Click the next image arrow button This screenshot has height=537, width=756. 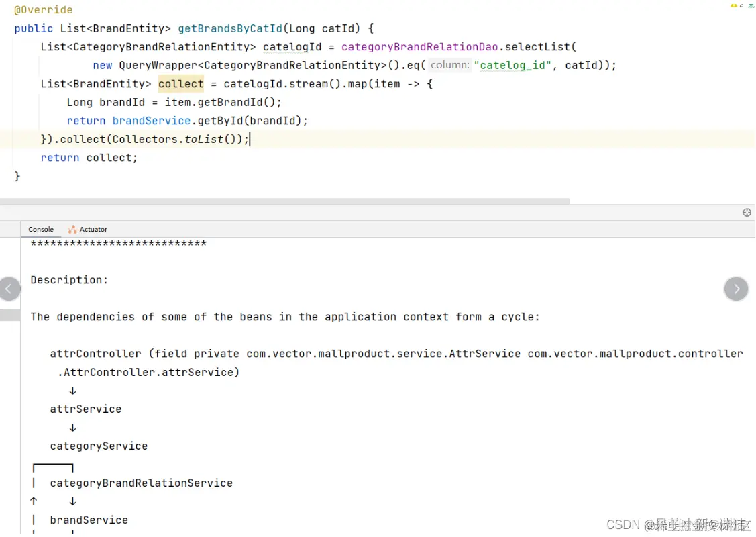click(x=736, y=289)
